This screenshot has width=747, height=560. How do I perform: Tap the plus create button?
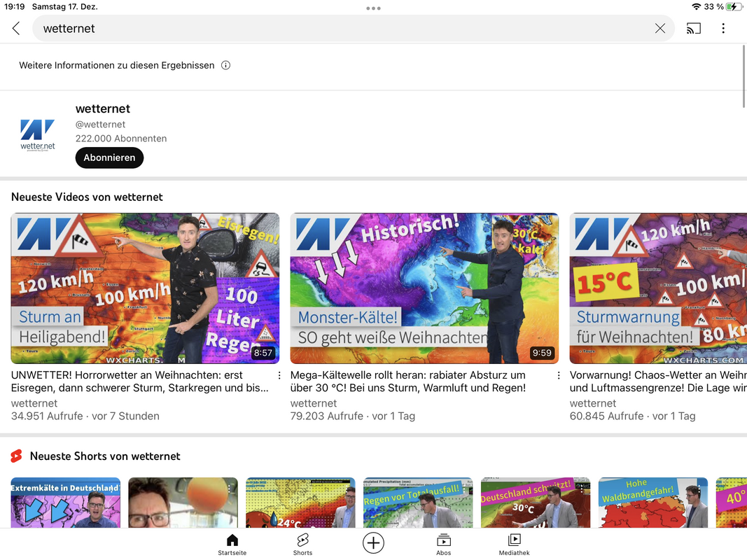point(374,543)
